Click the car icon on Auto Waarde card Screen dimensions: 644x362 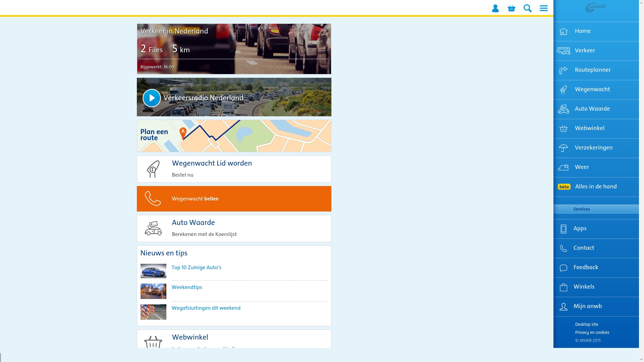pos(153,228)
